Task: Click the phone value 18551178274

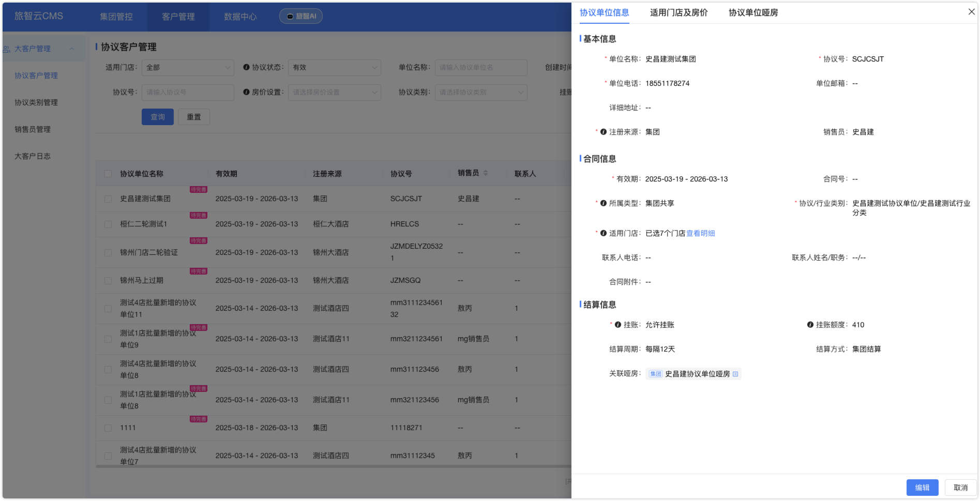Action: [x=667, y=83]
